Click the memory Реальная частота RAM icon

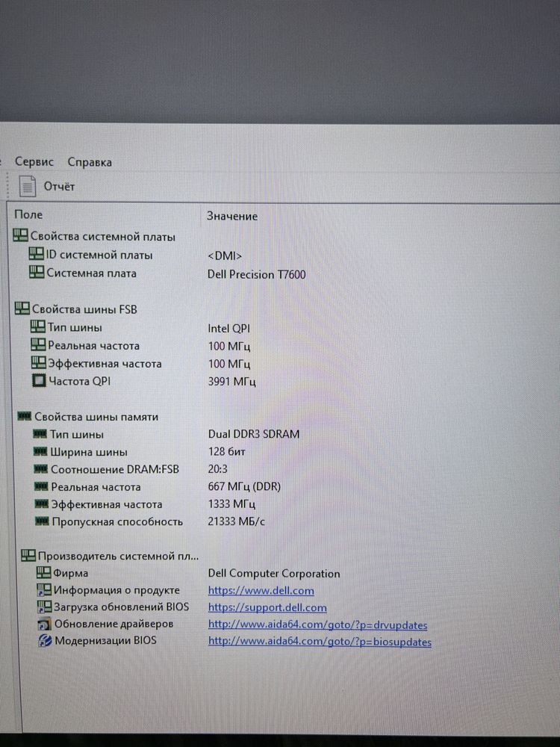click(41, 486)
